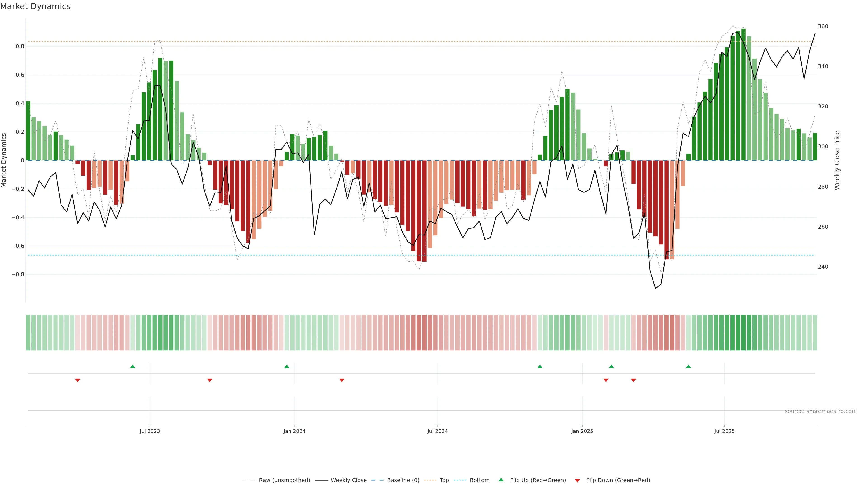Click the red flip-down marker before Jan 2024
The image size is (868, 488).
pyautogui.click(x=210, y=380)
